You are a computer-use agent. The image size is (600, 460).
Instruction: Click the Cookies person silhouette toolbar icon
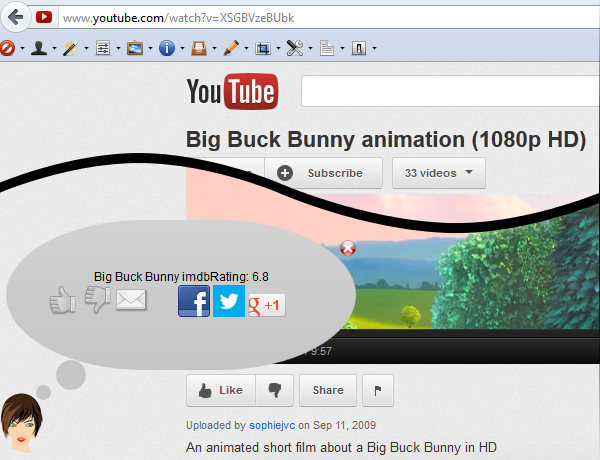(39, 48)
